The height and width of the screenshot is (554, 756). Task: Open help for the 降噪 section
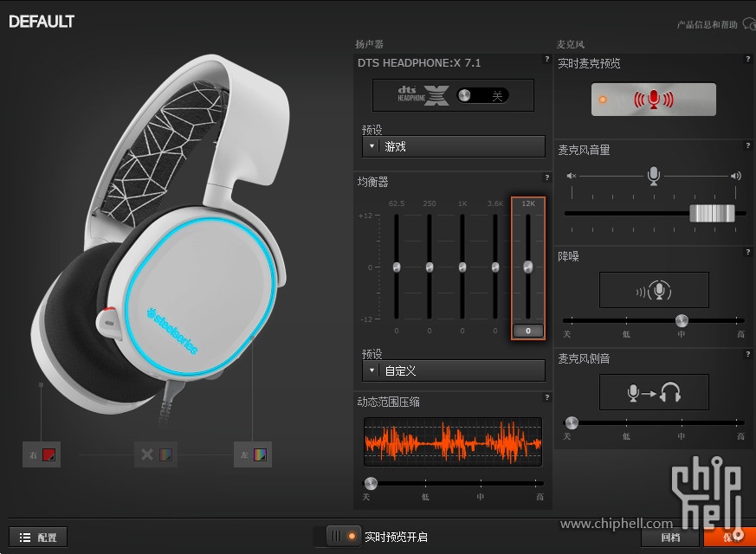coord(748,252)
